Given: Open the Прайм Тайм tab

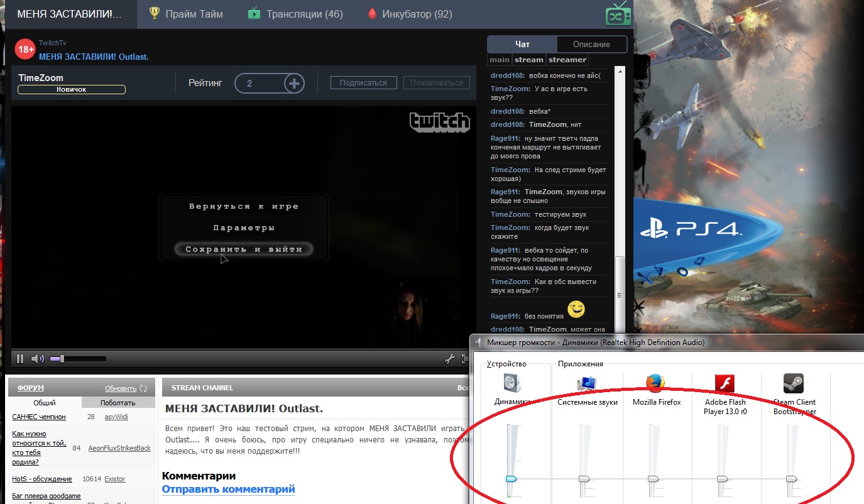Looking at the screenshot, I should [185, 14].
